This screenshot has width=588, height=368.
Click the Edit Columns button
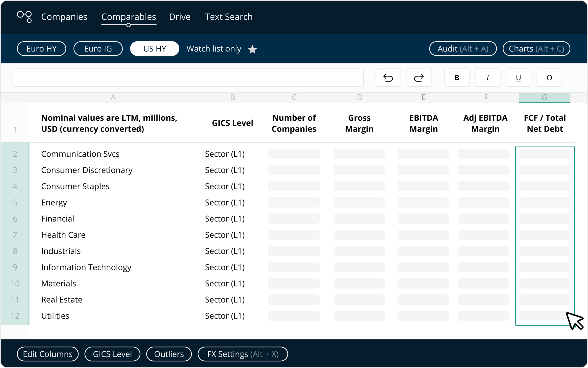48,354
